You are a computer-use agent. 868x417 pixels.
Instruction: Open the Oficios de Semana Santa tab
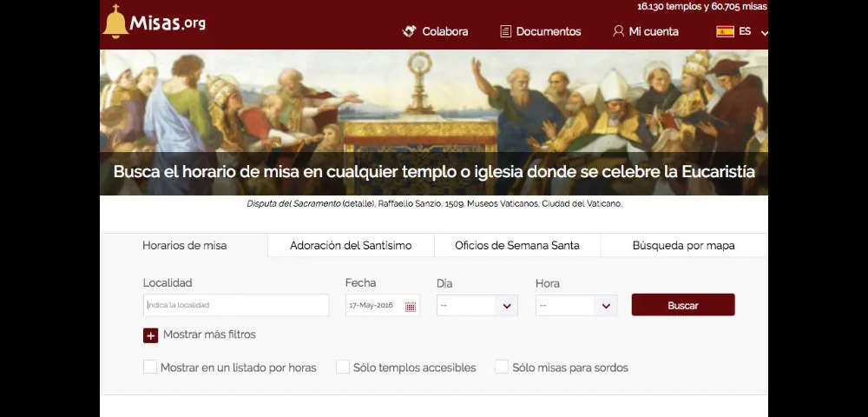[516, 246]
